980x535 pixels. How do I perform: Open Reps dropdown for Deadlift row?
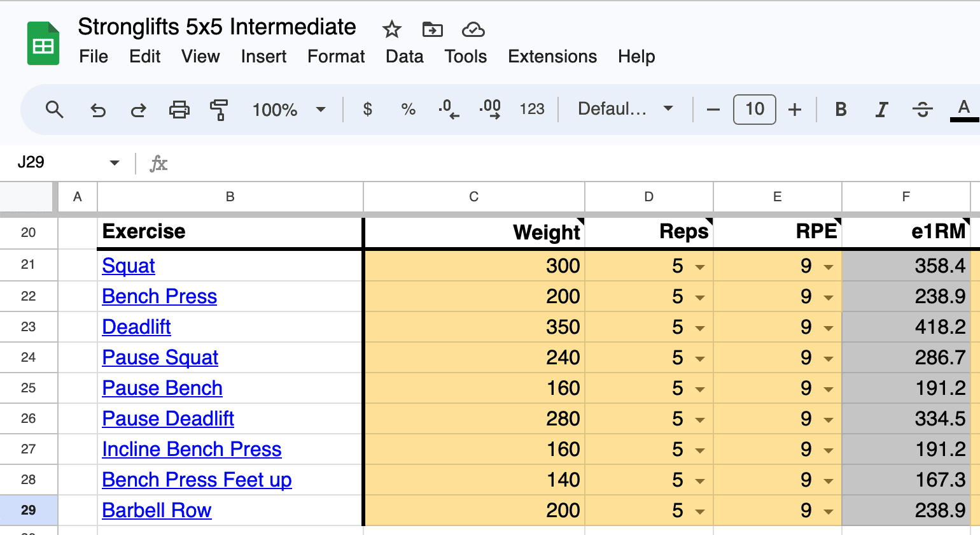tap(700, 328)
